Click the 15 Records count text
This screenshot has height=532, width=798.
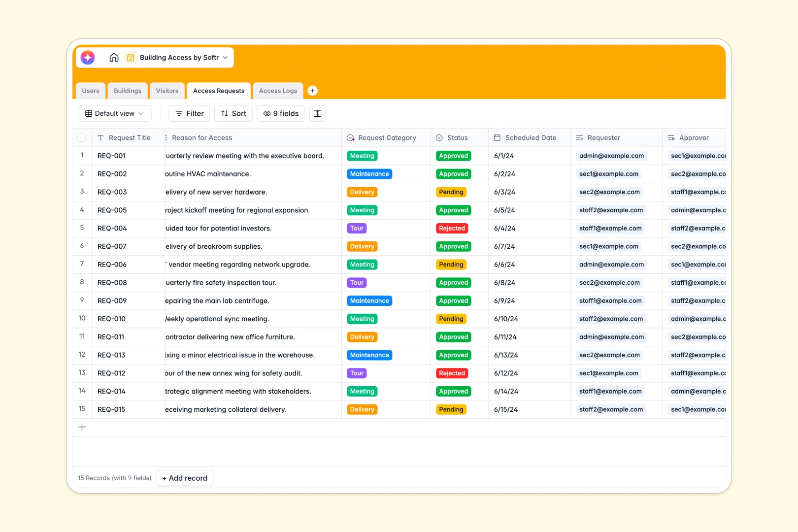tap(114, 478)
